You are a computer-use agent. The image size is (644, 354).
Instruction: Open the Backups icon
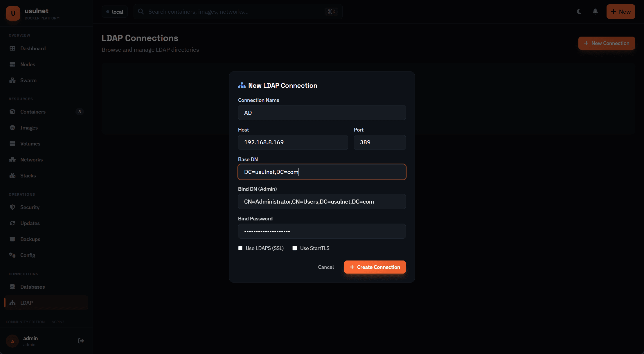coord(13,239)
